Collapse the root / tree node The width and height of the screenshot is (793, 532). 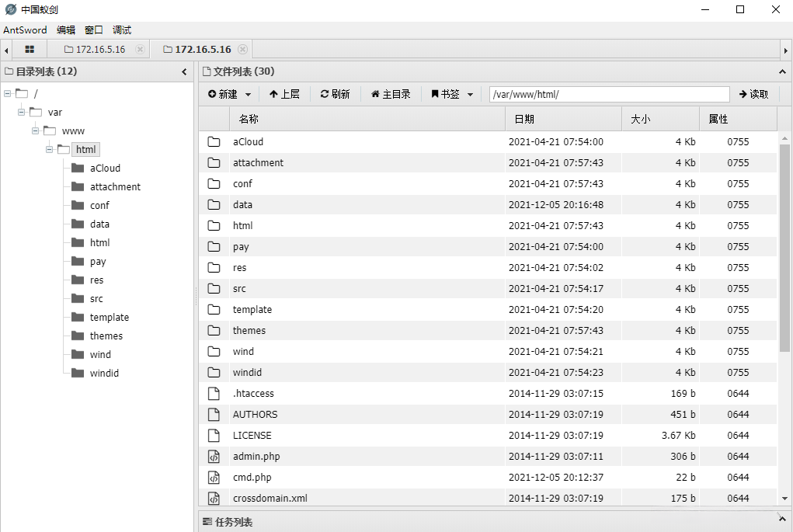[x=8, y=93]
